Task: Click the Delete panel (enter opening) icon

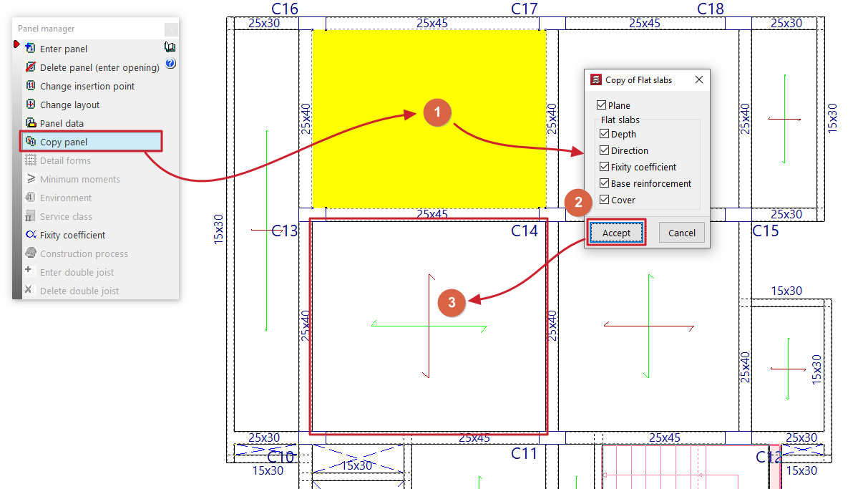Action: pyautogui.click(x=30, y=67)
